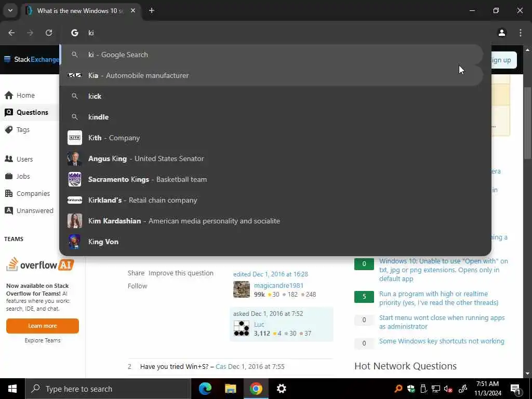Screen dimensions: 532x399
Task: Select the Kia automobile manufacturer suggestion
Action: point(271,75)
